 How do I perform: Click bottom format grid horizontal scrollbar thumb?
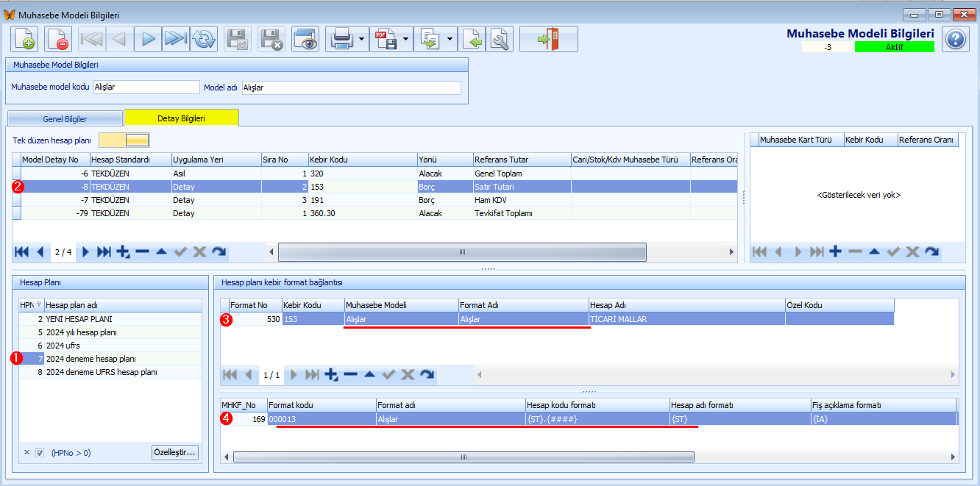pyautogui.click(x=463, y=457)
